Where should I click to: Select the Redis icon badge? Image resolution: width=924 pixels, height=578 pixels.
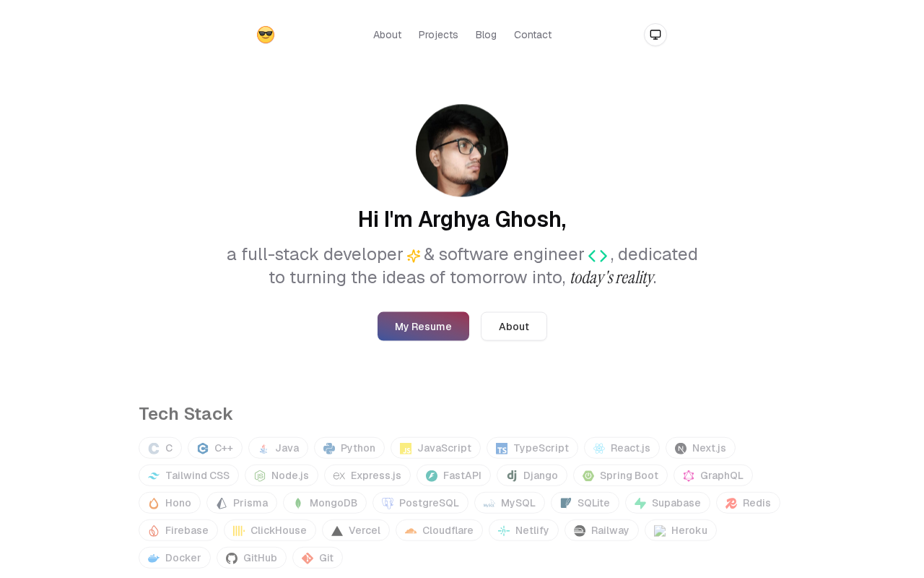tap(748, 503)
